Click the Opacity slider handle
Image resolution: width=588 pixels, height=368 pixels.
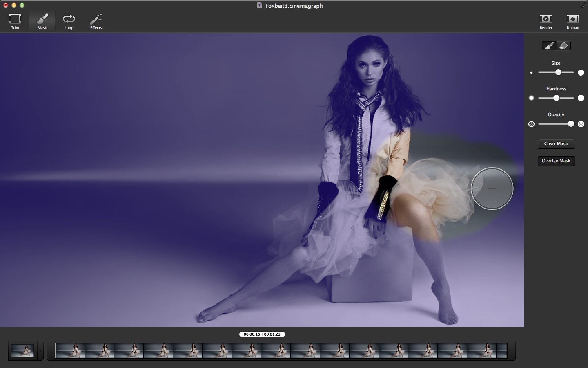pyautogui.click(x=571, y=124)
